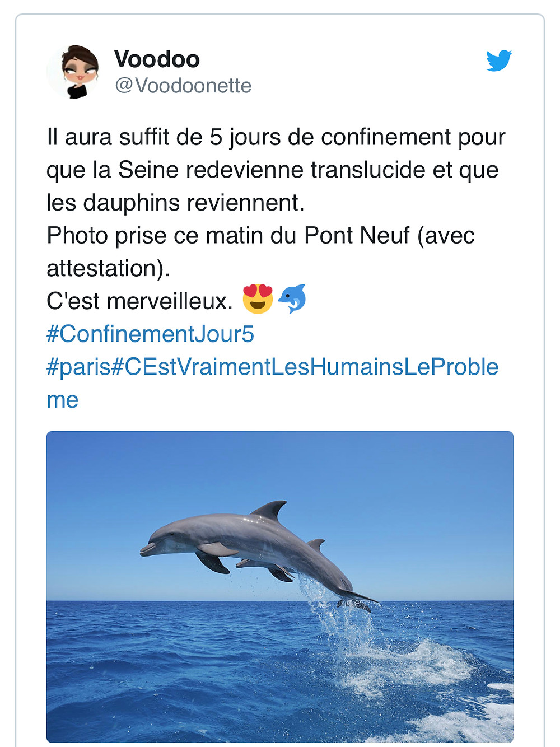The image size is (560, 747).
Task: Click the 'Photo prise ce matin' sentence
Action: pyautogui.click(x=260, y=236)
